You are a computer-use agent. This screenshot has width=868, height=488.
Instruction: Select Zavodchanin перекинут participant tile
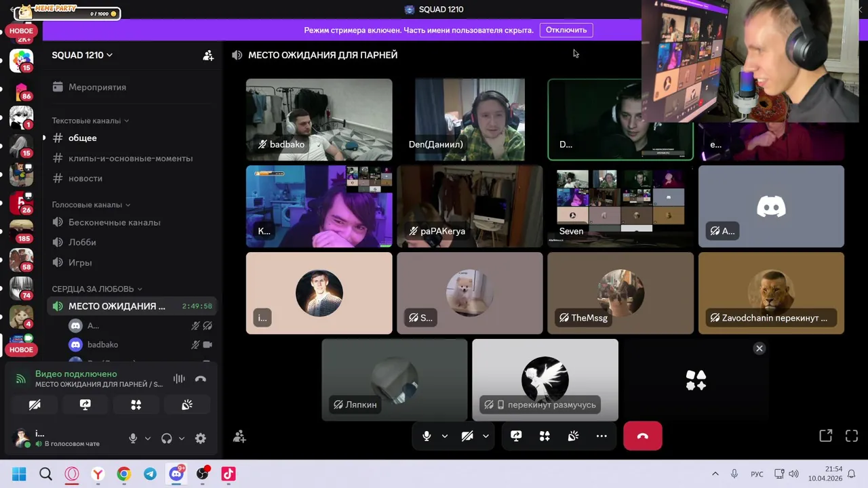771,293
